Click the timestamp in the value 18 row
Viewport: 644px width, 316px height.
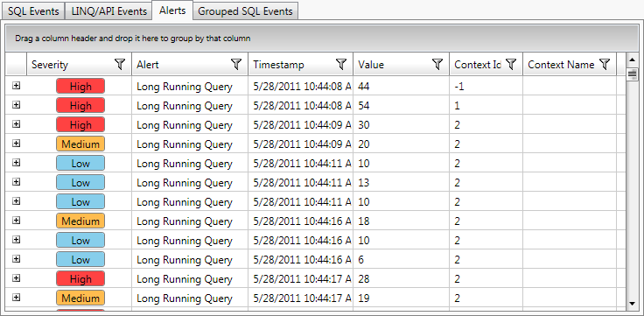302,221
